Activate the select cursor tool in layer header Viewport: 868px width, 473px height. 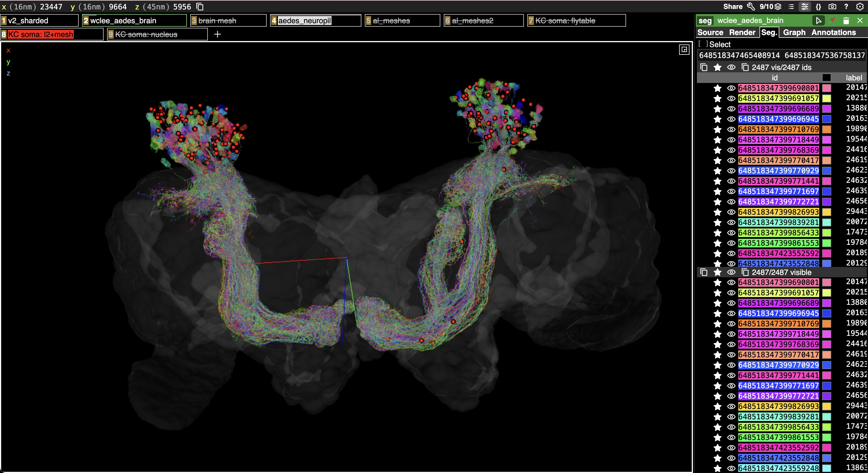818,21
